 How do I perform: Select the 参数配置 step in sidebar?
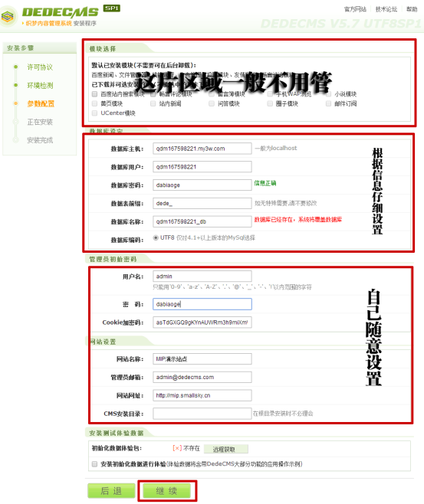click(x=41, y=104)
